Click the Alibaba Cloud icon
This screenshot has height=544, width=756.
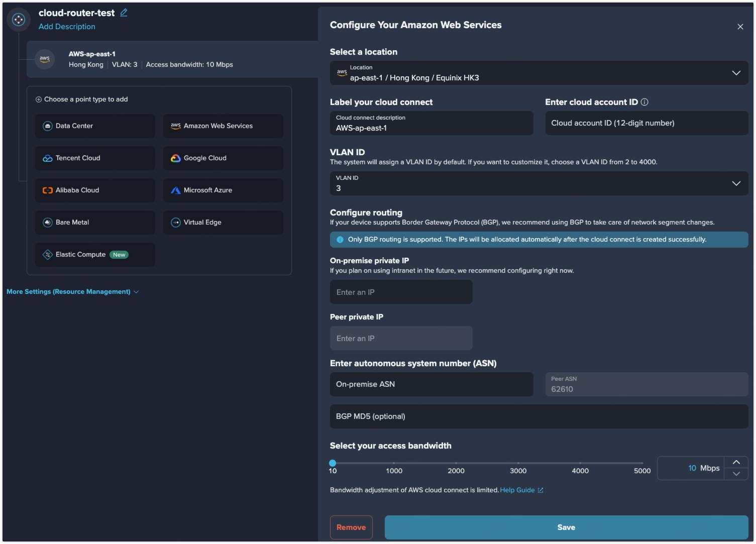click(48, 190)
